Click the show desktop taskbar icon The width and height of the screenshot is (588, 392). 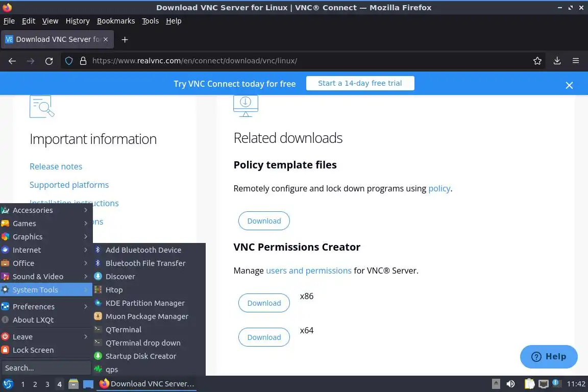click(x=88, y=384)
